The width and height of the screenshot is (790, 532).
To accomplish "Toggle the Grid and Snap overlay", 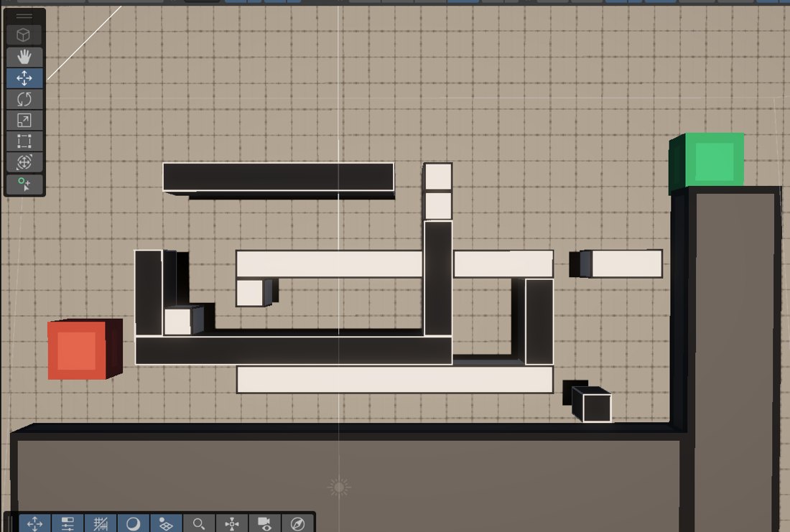I will [101, 523].
